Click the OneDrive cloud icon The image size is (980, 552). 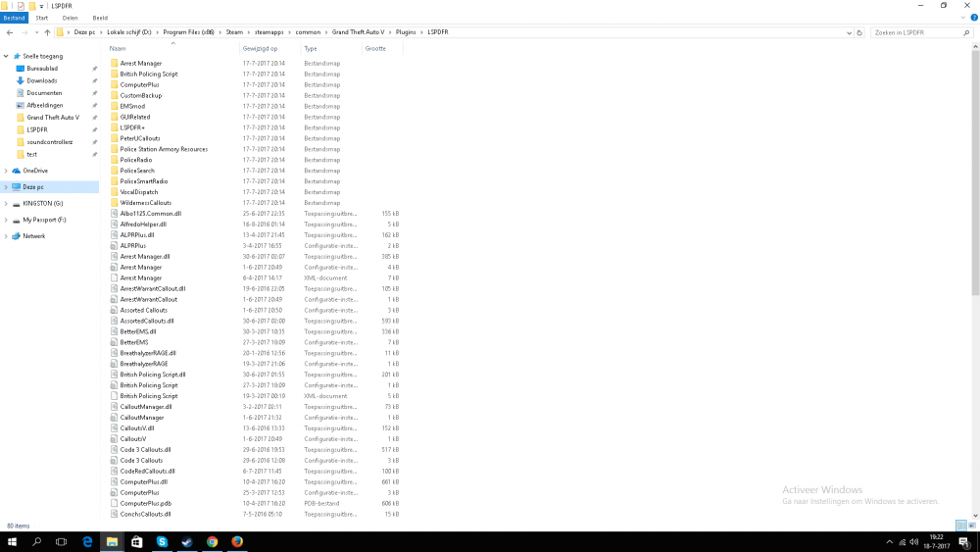(17, 171)
